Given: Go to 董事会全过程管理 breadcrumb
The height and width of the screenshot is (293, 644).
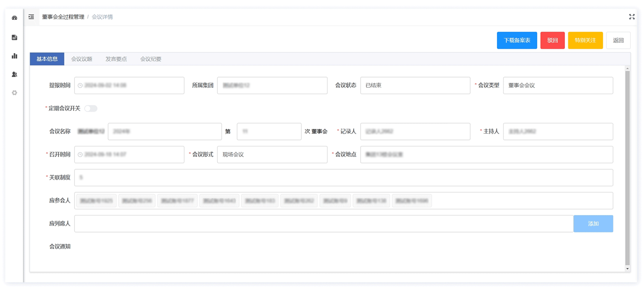Looking at the screenshot, I should click(63, 17).
